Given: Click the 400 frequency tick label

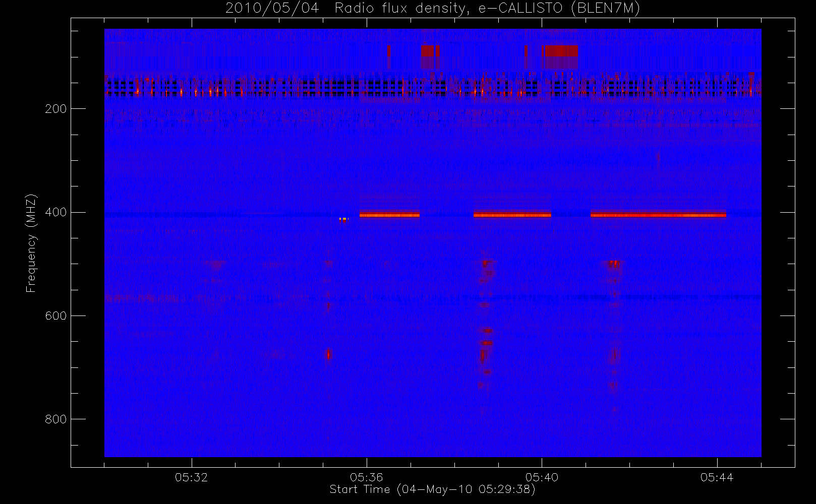Looking at the screenshot, I should pos(55,212).
